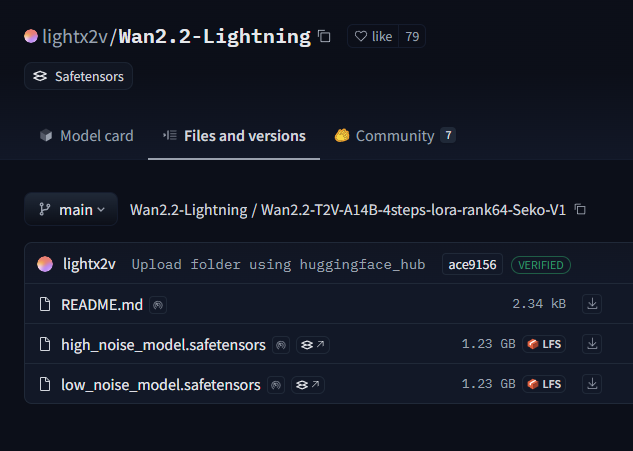Open the lightx2v organization link in title
The image size is (633, 451).
coord(75,36)
